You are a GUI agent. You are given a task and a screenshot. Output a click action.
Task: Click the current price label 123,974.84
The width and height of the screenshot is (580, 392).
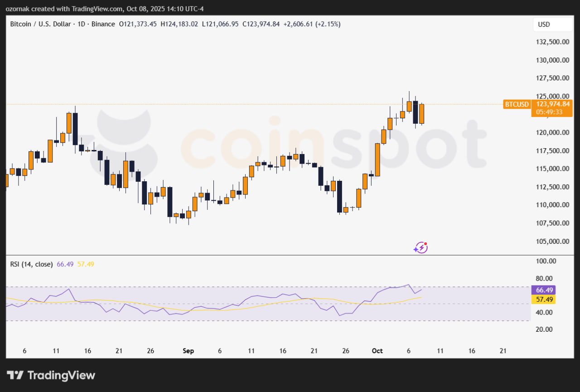[x=551, y=104]
